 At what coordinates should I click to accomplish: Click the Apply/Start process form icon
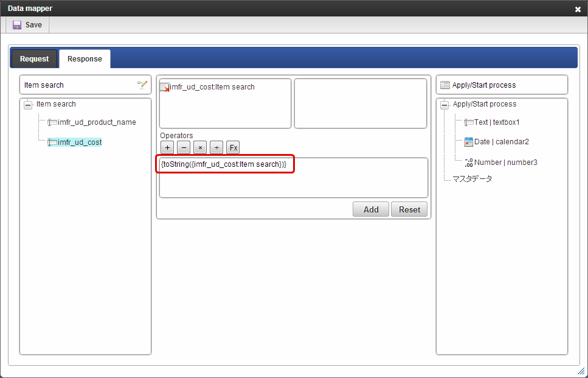[444, 85]
